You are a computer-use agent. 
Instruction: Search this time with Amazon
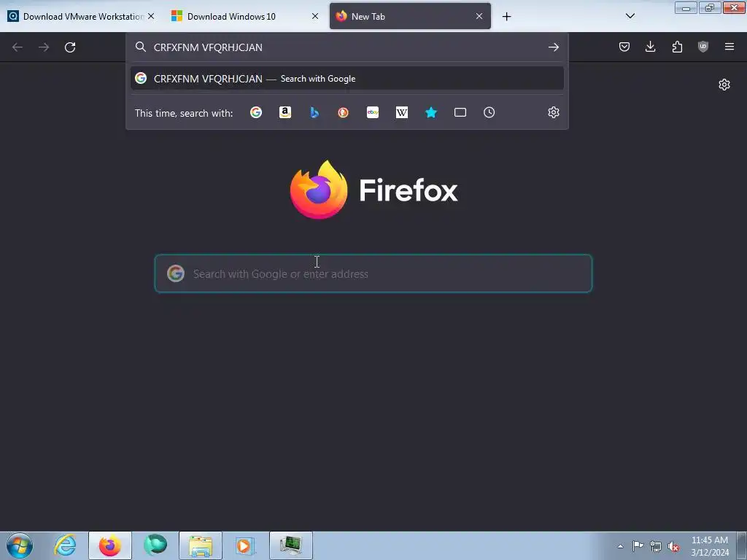pos(285,112)
